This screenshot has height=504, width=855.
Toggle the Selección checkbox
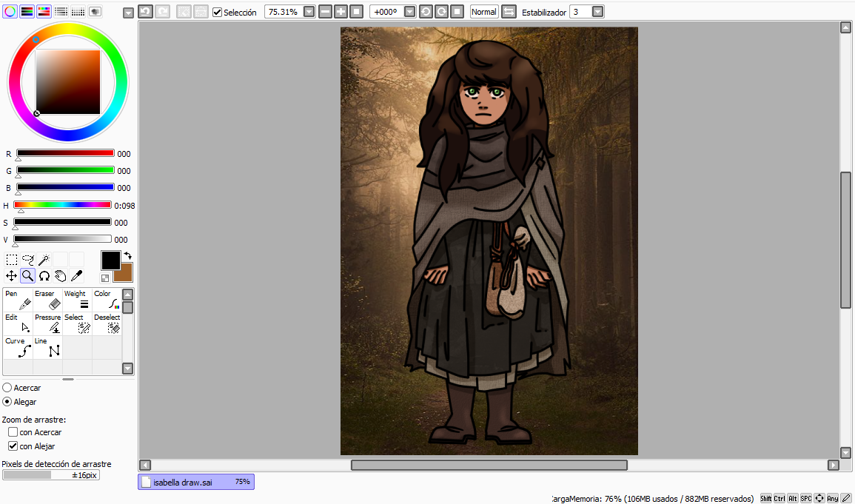(x=217, y=13)
